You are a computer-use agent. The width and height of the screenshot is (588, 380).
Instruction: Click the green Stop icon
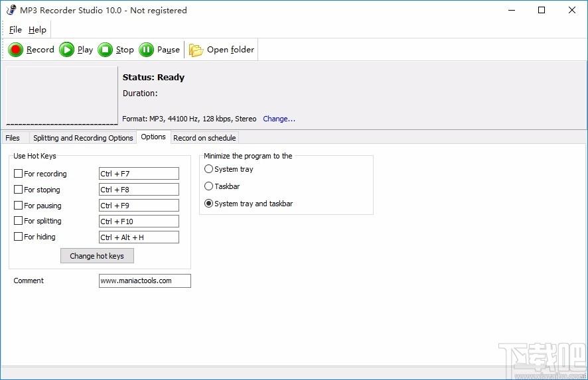(x=106, y=50)
